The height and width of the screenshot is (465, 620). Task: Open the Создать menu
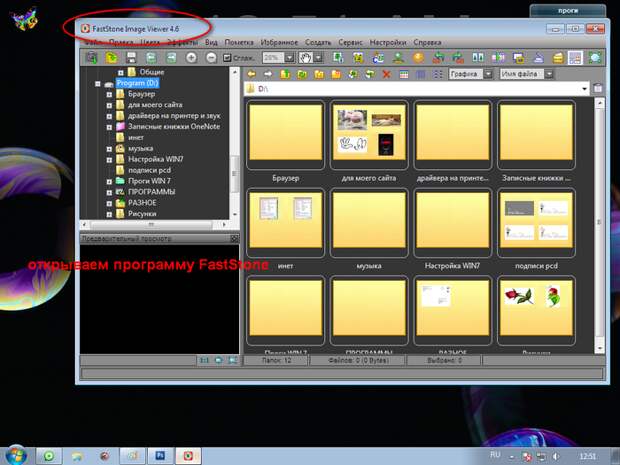tap(318, 42)
